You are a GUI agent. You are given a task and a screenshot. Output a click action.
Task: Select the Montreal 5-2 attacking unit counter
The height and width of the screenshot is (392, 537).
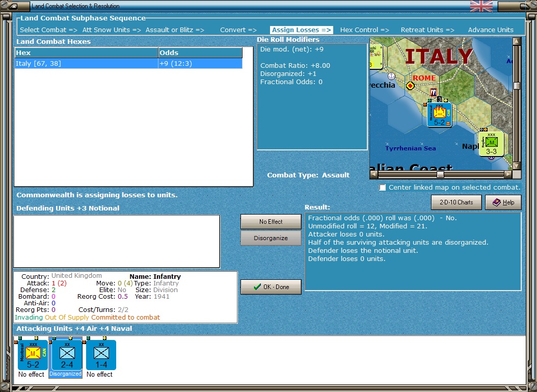(x=33, y=355)
